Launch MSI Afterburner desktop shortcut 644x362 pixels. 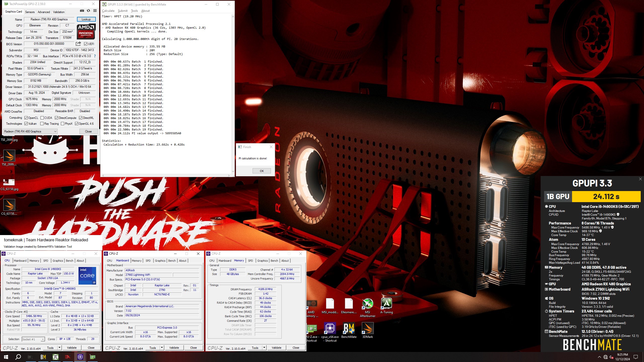coord(368,308)
